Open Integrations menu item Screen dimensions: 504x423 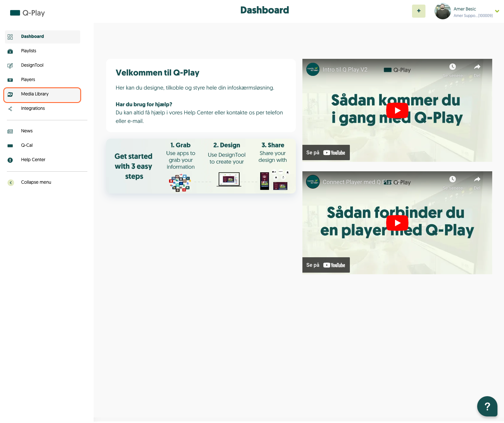(43, 109)
